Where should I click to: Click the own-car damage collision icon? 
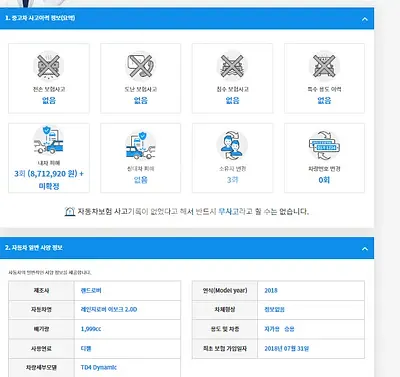[x=49, y=140]
